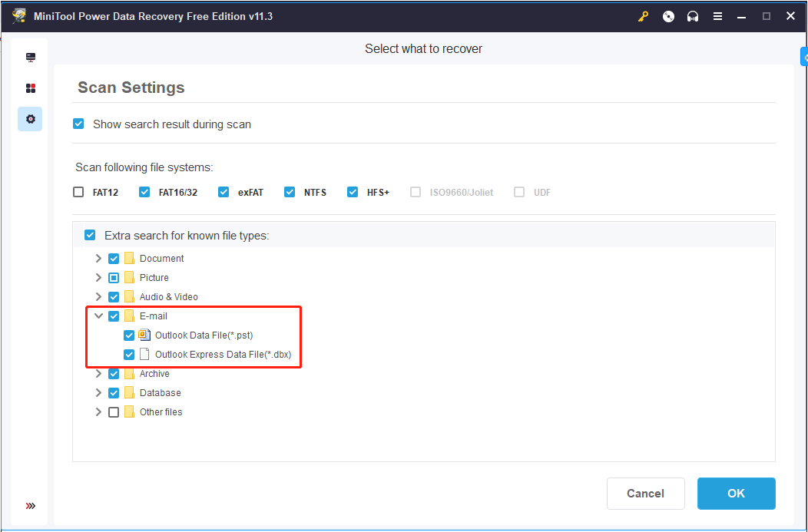Screen dimensions: 808x532
Task: Expand the Document tree node
Action: coord(98,259)
